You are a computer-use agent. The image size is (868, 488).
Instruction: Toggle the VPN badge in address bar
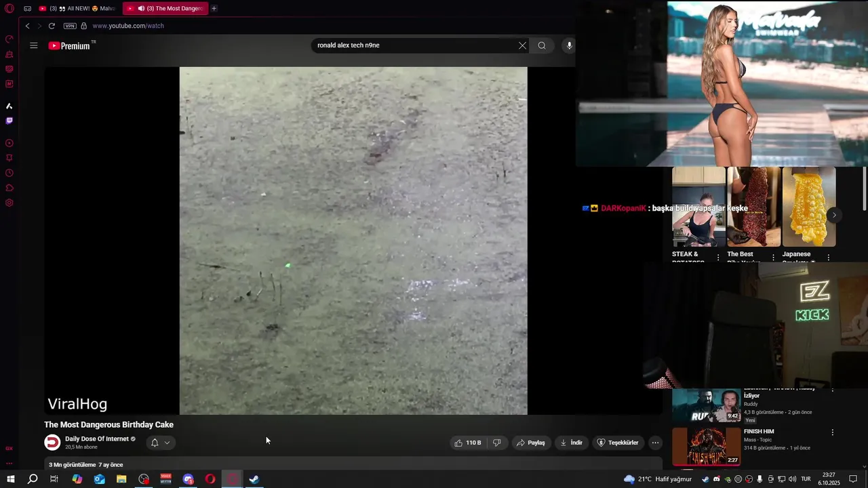pyautogui.click(x=70, y=26)
